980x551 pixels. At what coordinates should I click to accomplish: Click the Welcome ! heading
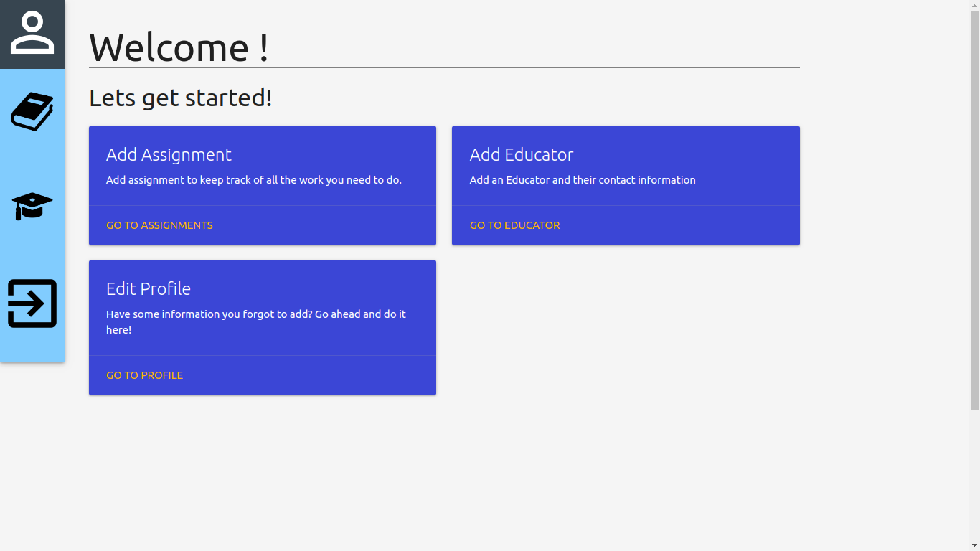click(x=179, y=47)
